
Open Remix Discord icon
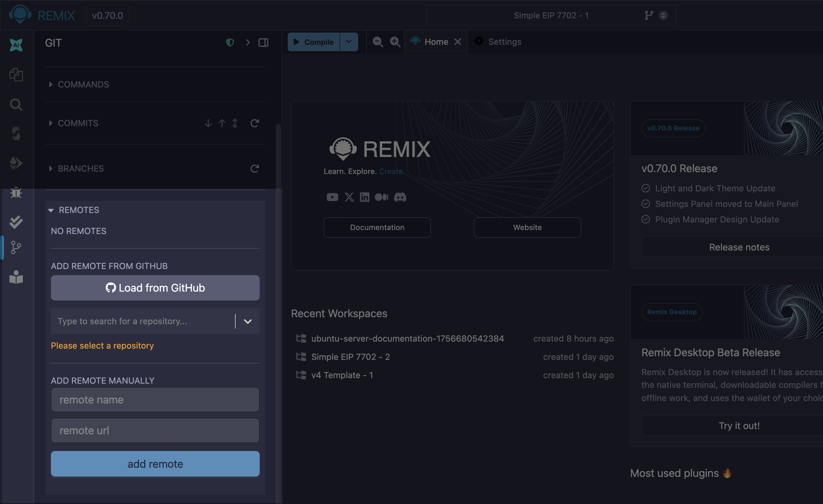tap(400, 197)
